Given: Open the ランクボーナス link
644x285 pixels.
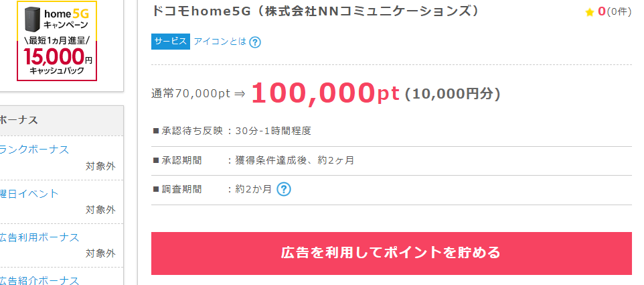Looking at the screenshot, I should click(34, 150).
